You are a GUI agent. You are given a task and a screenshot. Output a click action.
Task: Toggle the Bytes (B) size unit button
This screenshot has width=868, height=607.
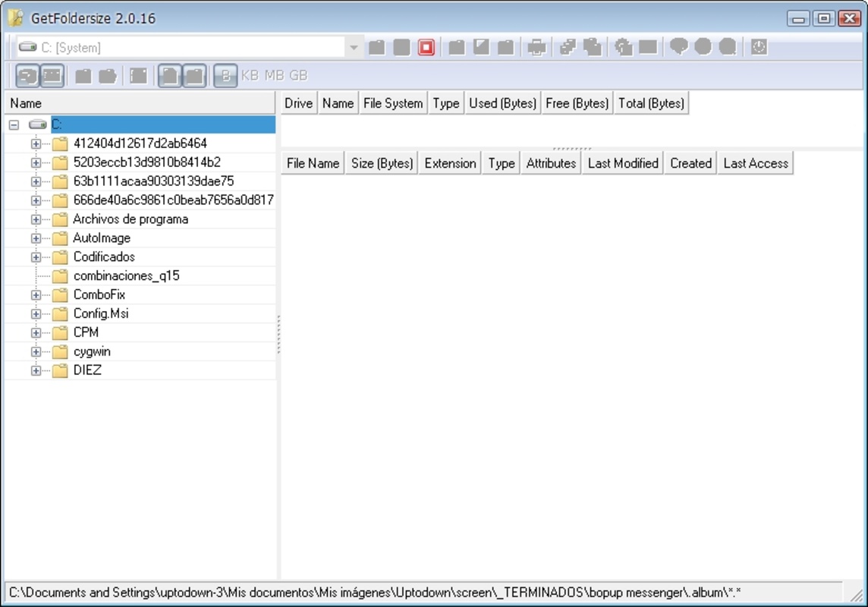coord(225,76)
